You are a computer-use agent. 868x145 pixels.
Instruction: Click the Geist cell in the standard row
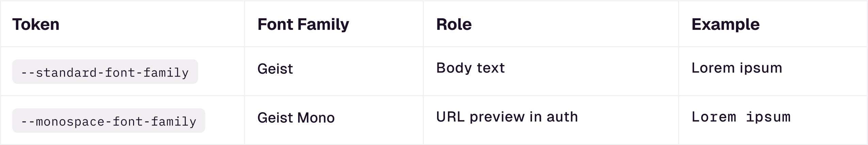(x=275, y=69)
